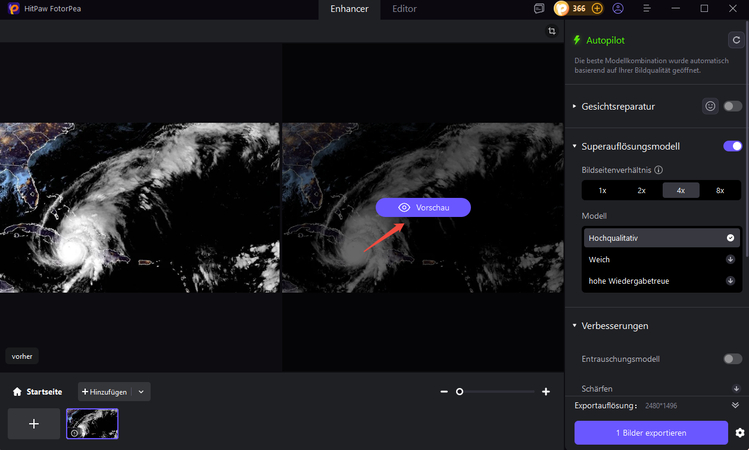The width and height of the screenshot is (749, 450).
Task: Select the 8x upscale option
Action: point(719,190)
